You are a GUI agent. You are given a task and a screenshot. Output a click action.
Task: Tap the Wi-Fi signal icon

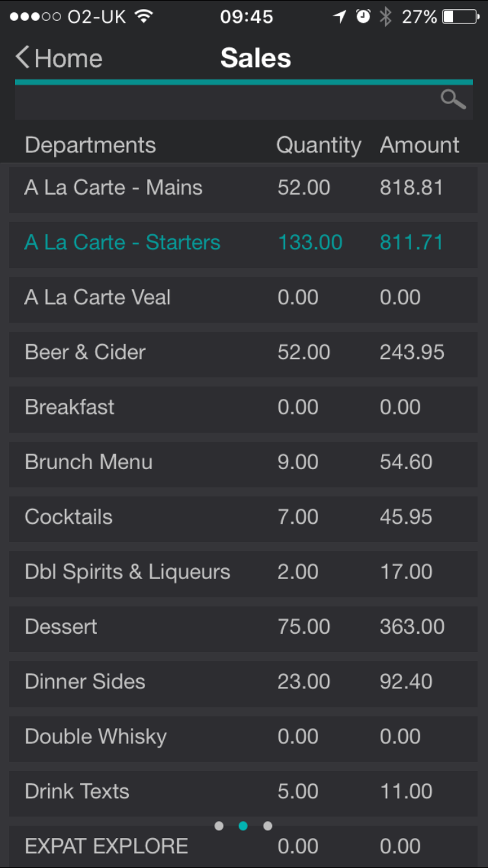click(x=143, y=17)
